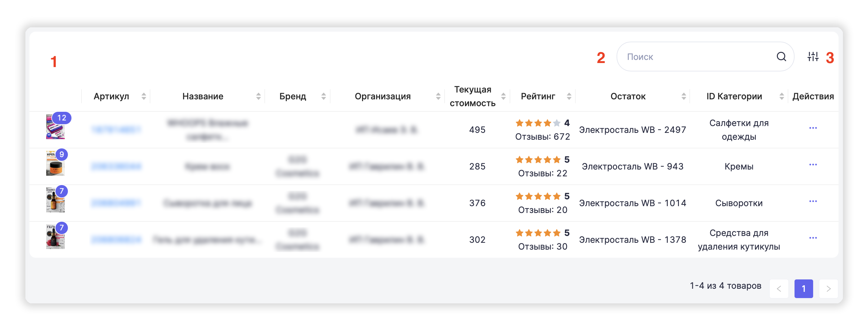Viewport: 868px width, 326px height.
Task: Open actions menu for Сыворотки row
Action: 813,201
